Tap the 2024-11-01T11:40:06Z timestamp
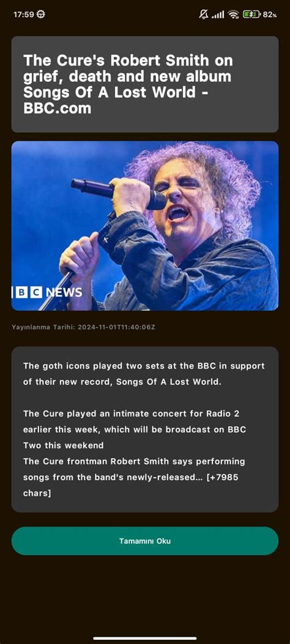 tap(116, 327)
